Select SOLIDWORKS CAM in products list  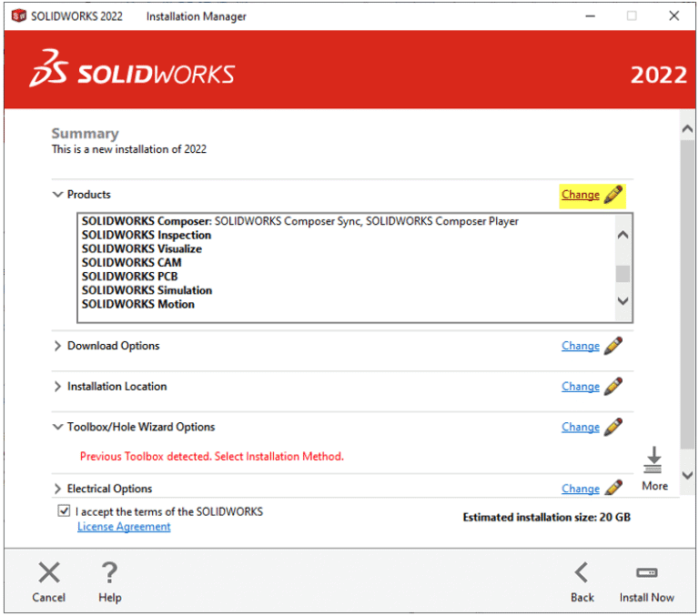[x=131, y=263]
